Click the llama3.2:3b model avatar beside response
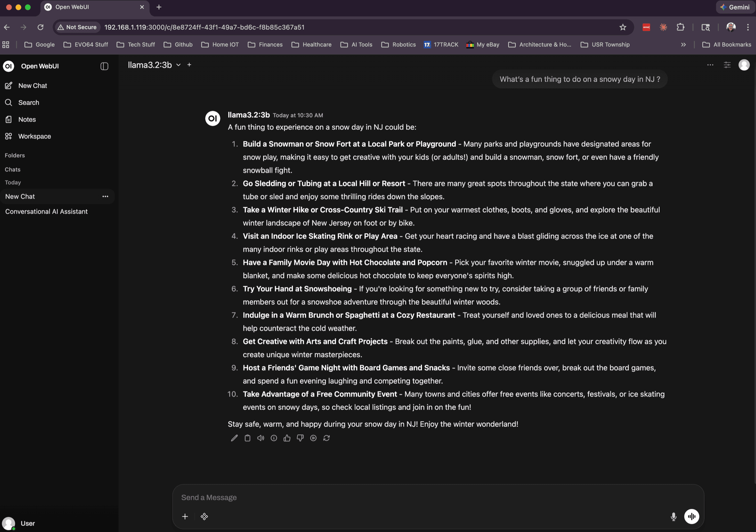Viewport: 756px width, 532px height. 212,118
